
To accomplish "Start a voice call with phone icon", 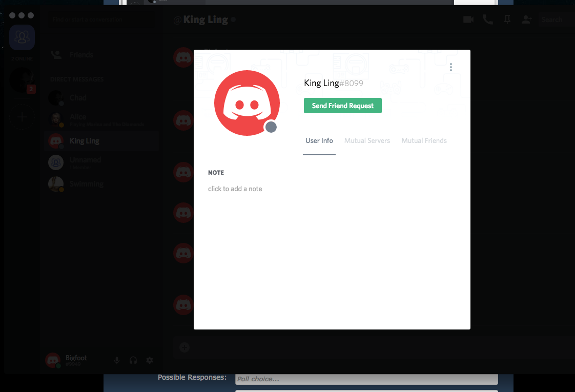I will pyautogui.click(x=488, y=19).
